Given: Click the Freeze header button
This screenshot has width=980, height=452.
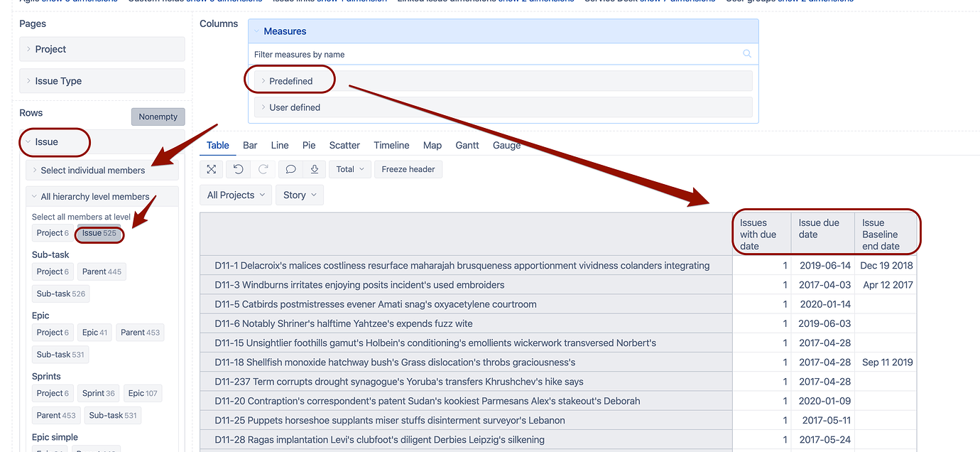Looking at the screenshot, I should point(408,169).
